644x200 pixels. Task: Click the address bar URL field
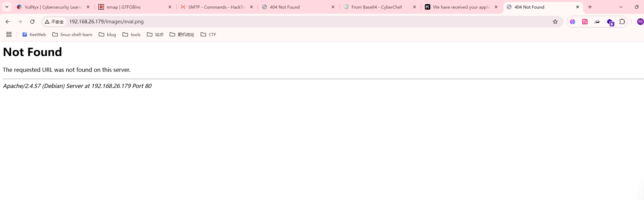pyautogui.click(x=275, y=22)
